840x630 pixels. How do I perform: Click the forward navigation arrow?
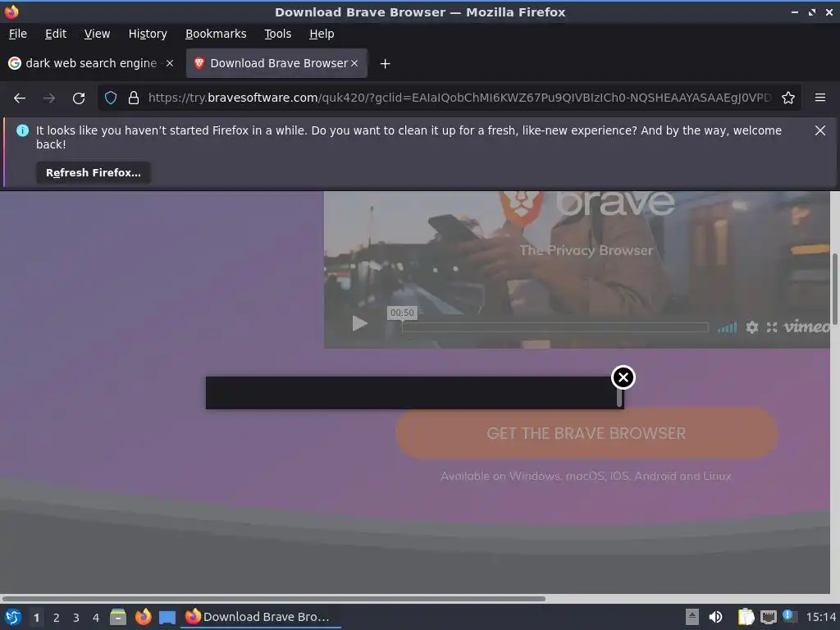point(48,98)
